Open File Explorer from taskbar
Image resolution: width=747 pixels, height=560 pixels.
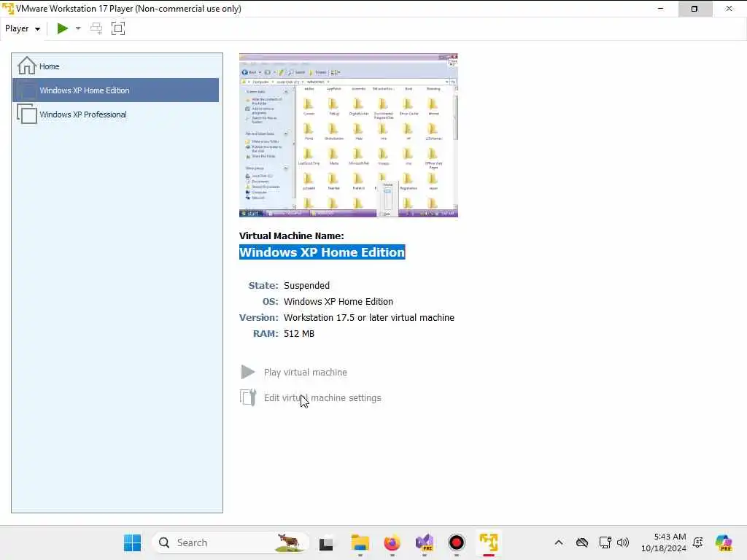360,542
